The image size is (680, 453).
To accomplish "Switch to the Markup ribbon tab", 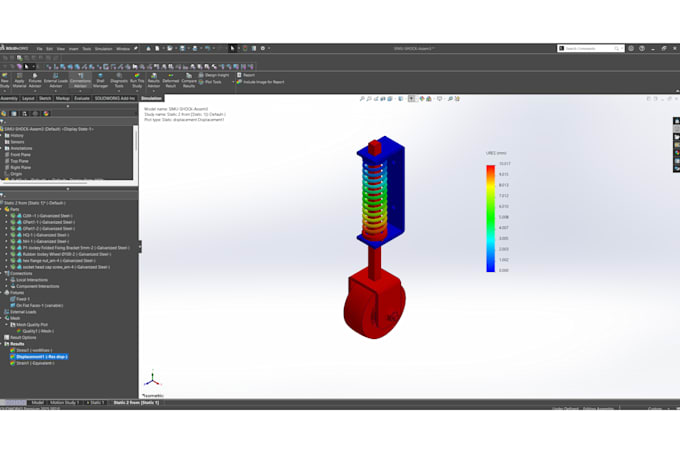I will (x=62, y=98).
